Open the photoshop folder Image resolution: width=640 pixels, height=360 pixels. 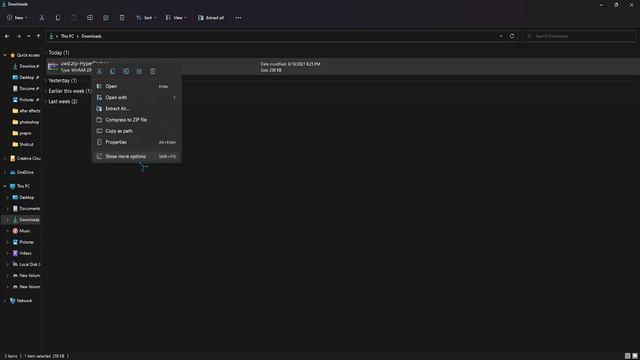click(26, 122)
